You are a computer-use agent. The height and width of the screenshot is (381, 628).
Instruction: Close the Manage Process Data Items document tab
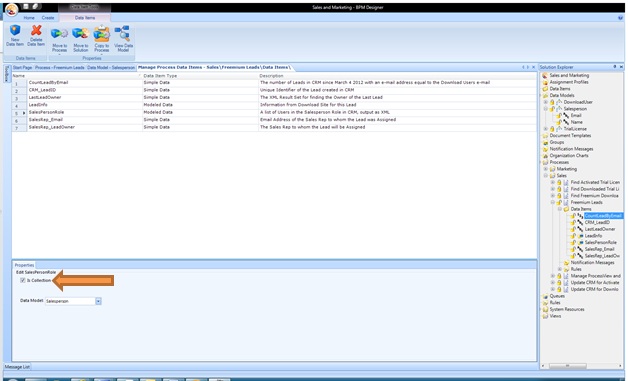(x=533, y=67)
